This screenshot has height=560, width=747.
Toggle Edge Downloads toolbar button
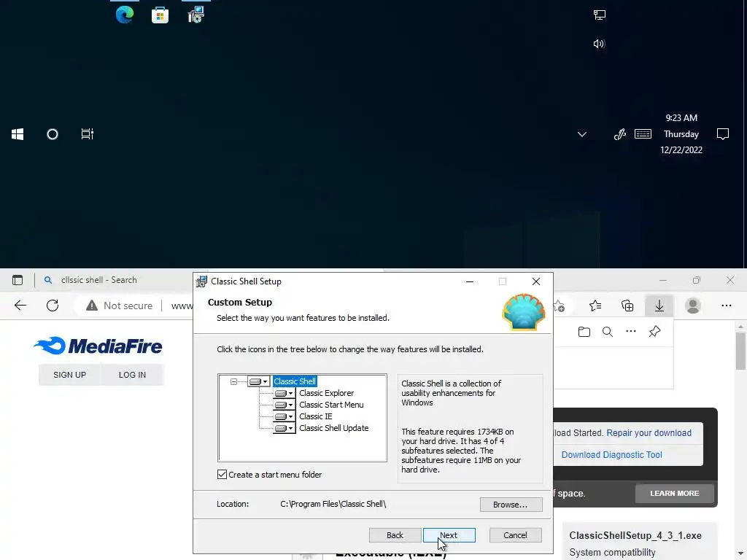(659, 306)
